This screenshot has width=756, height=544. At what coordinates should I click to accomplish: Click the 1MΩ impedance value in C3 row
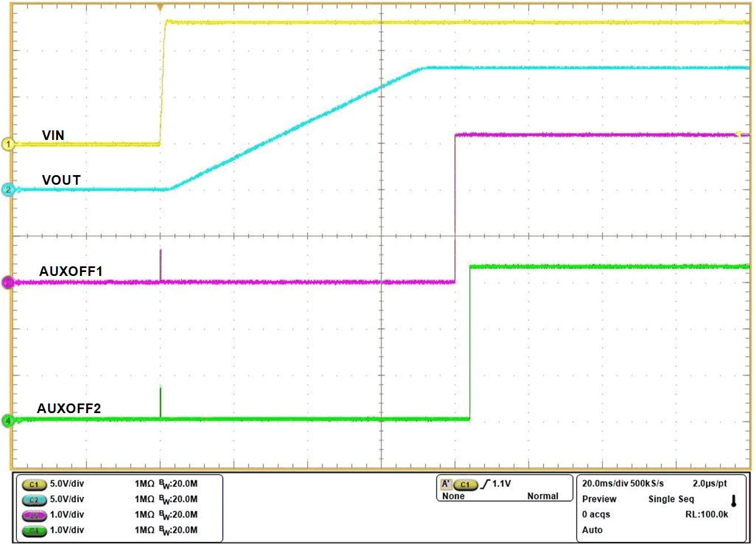tap(145, 515)
